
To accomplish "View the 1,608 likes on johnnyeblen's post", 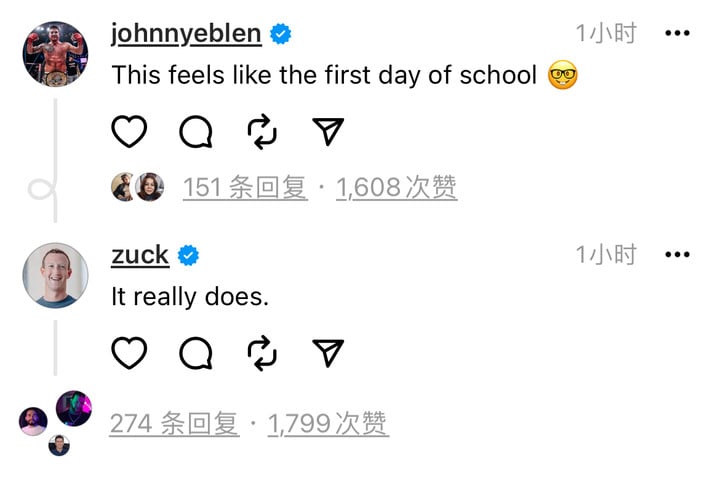I will [396, 187].
